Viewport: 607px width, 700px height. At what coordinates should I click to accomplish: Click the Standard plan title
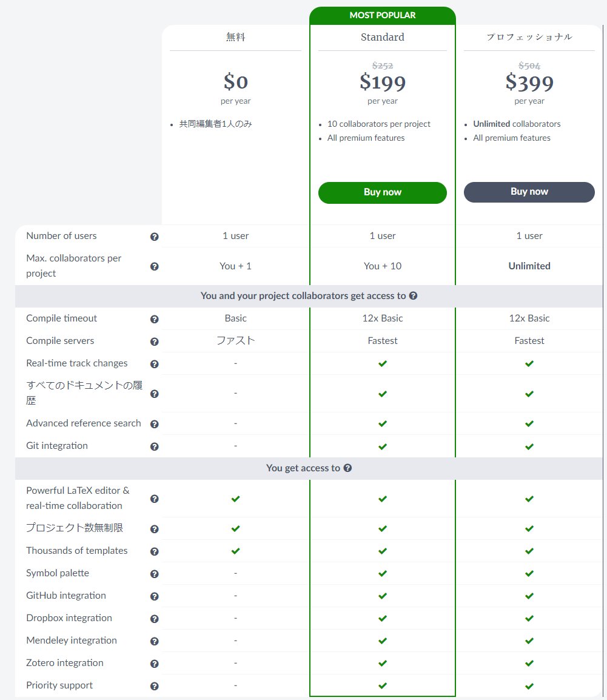[x=383, y=37]
